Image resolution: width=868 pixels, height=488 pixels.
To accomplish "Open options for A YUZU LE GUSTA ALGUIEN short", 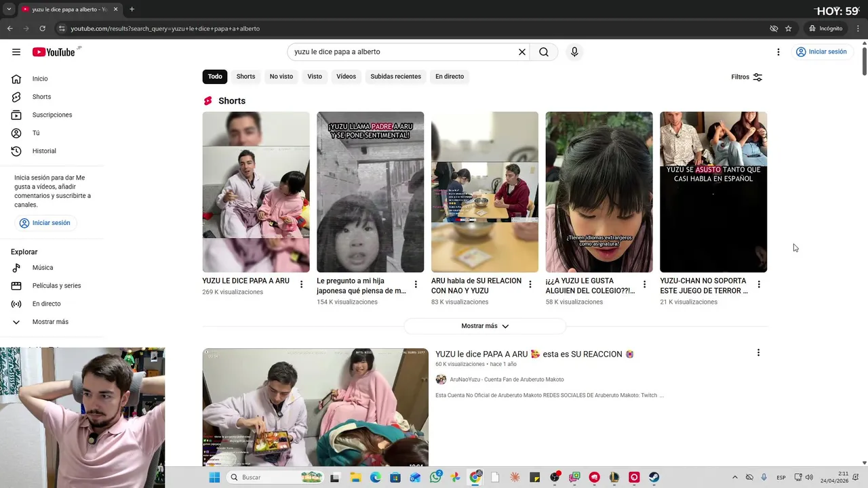I will pyautogui.click(x=645, y=285).
